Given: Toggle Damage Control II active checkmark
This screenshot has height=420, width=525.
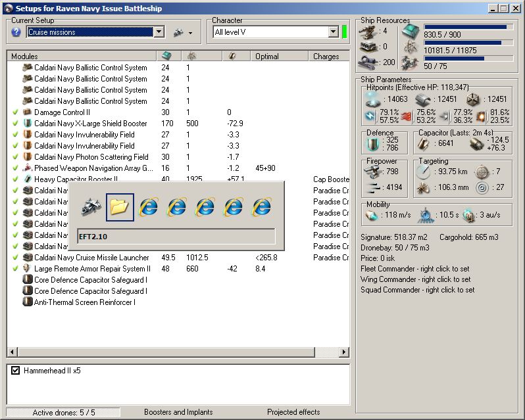Looking at the screenshot, I should [x=15, y=112].
